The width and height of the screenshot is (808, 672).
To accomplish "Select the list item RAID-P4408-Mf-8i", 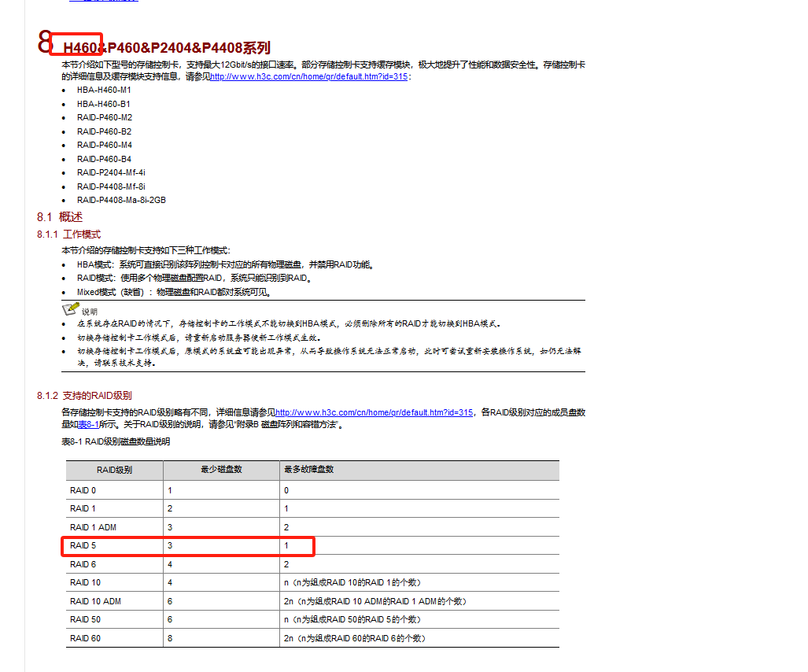I will [x=111, y=186].
